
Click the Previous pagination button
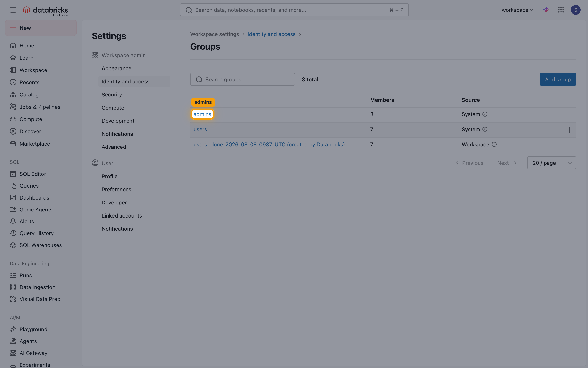(x=469, y=163)
